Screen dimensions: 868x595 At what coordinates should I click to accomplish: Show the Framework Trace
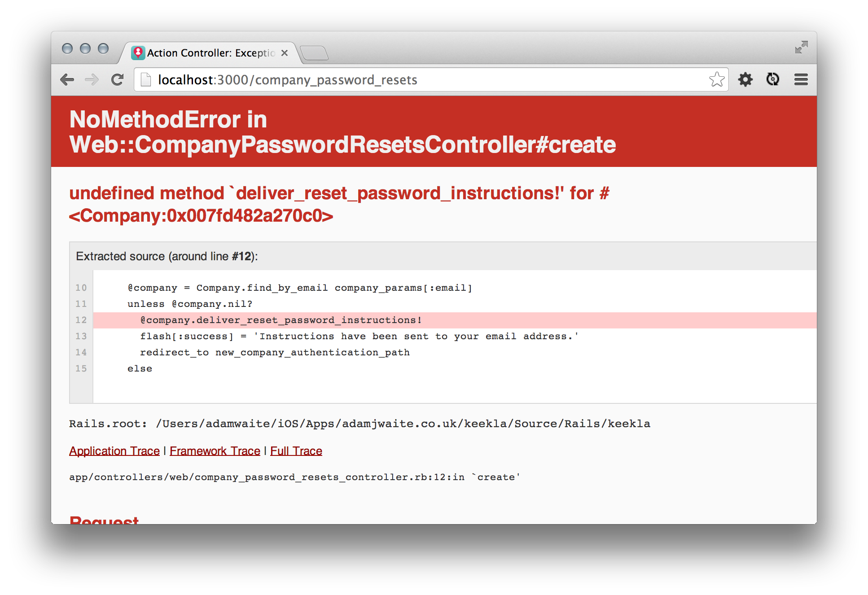215,451
